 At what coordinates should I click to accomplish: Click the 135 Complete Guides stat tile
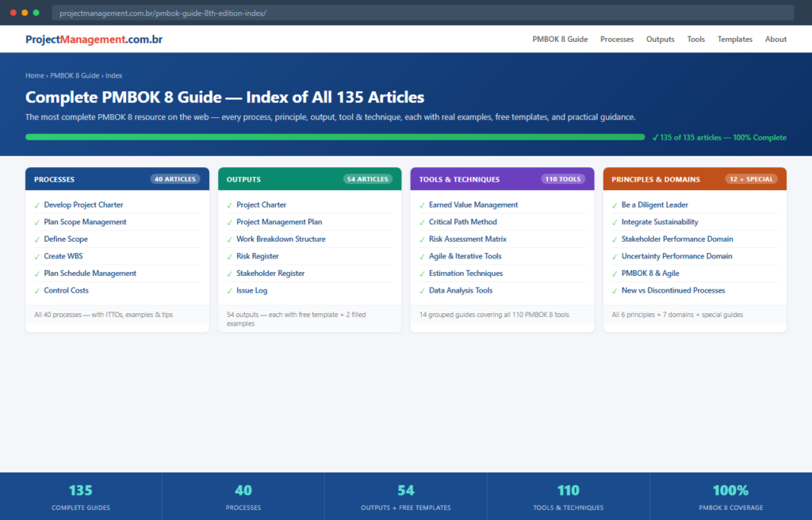point(81,497)
